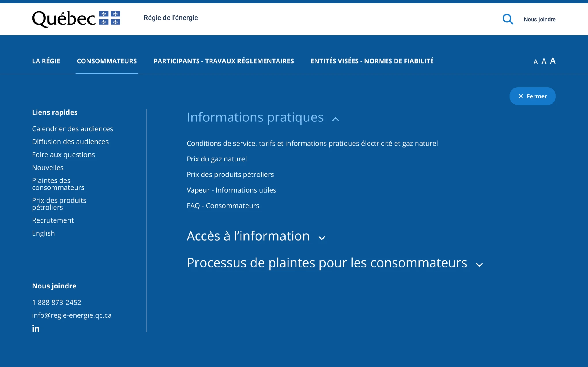Screen dimensions: 588x367
Task: Click the Régie de l'énergie site title
Action: coord(171,18)
